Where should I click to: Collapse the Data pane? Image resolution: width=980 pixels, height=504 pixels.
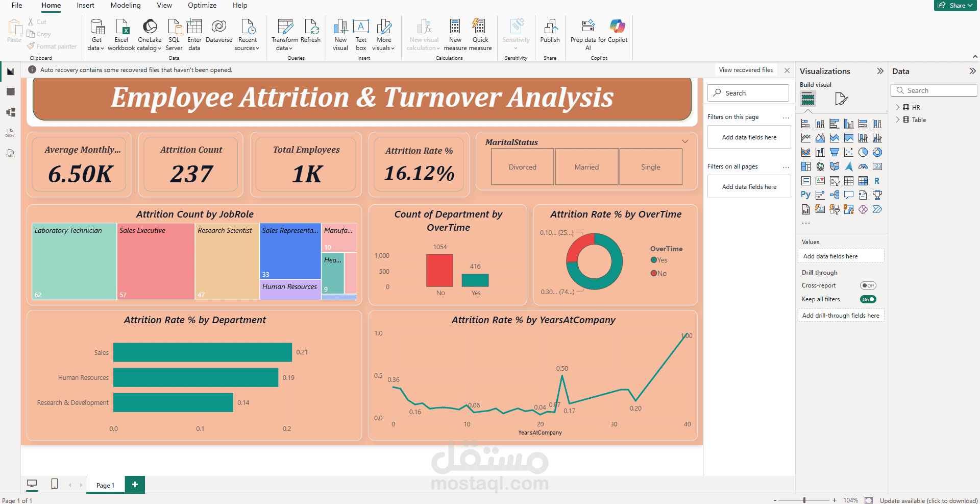click(972, 71)
